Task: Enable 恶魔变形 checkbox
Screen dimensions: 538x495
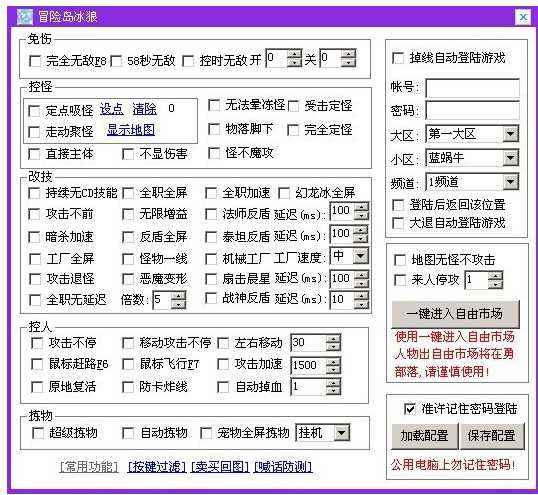Action: tap(128, 279)
